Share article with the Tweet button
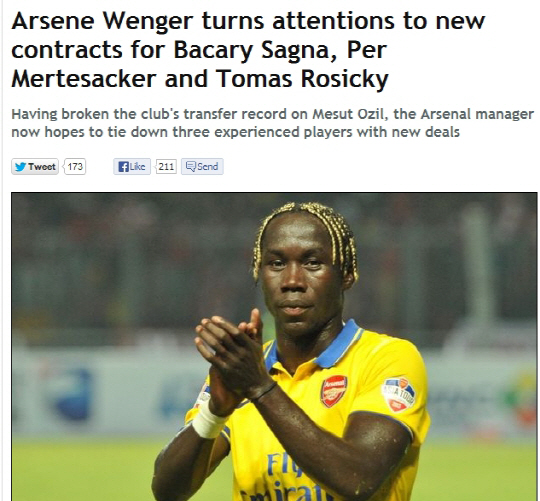Viewport: 540px width, 501px height. [x=35, y=167]
